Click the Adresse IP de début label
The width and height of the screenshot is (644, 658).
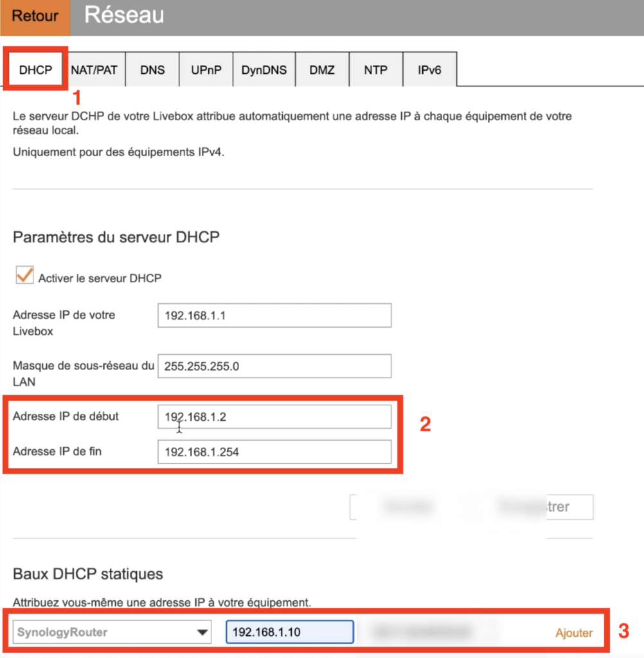coord(66,416)
